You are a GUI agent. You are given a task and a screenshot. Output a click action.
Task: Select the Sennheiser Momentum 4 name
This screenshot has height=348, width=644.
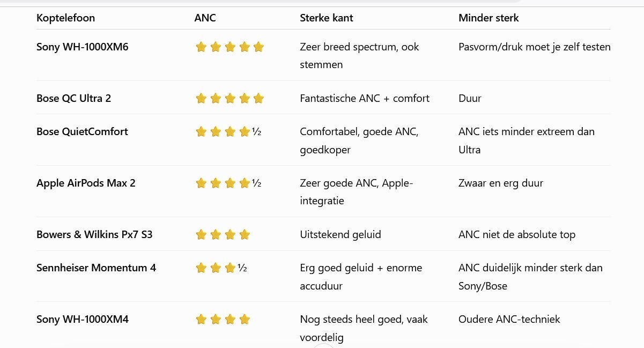pos(97,268)
